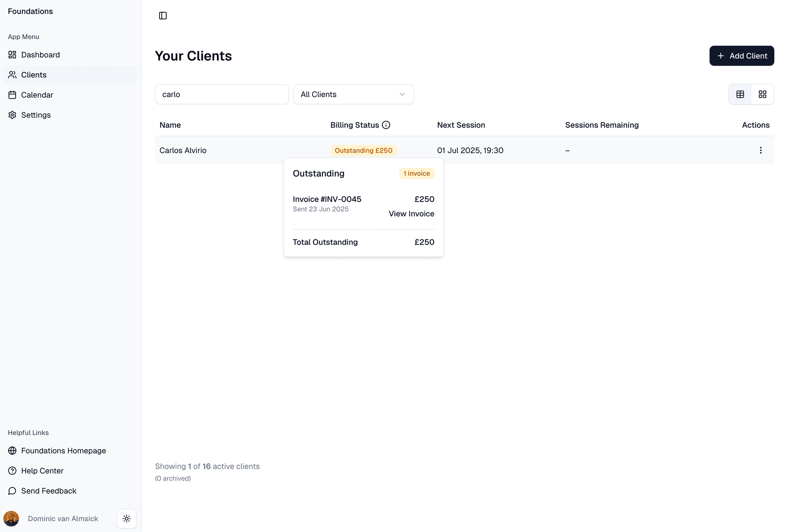786x532 pixels.
Task: Click the View Invoice link
Action: point(411,214)
